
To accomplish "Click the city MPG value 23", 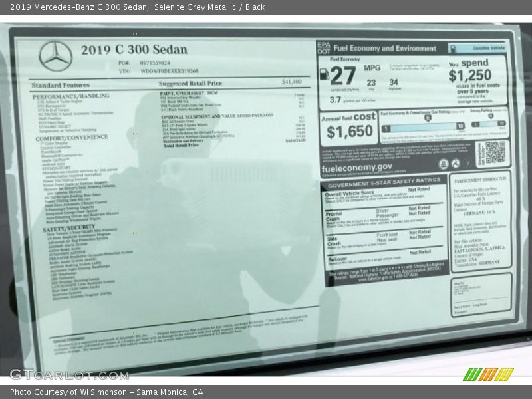I will tap(371, 82).
